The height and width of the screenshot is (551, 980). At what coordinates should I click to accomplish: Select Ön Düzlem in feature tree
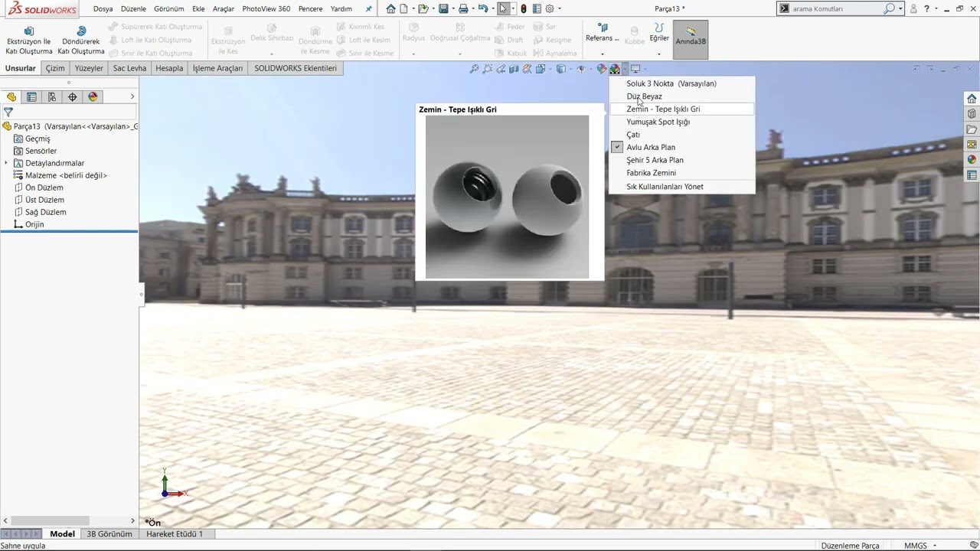coord(44,187)
